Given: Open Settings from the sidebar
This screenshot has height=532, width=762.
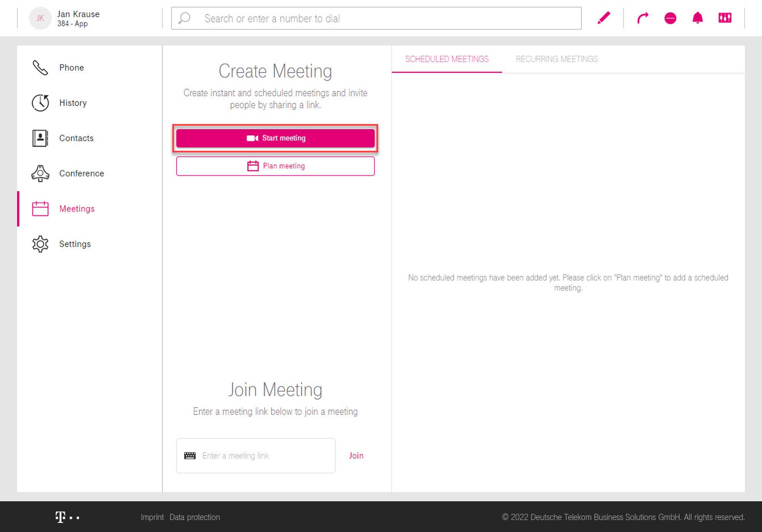Looking at the screenshot, I should coord(75,244).
